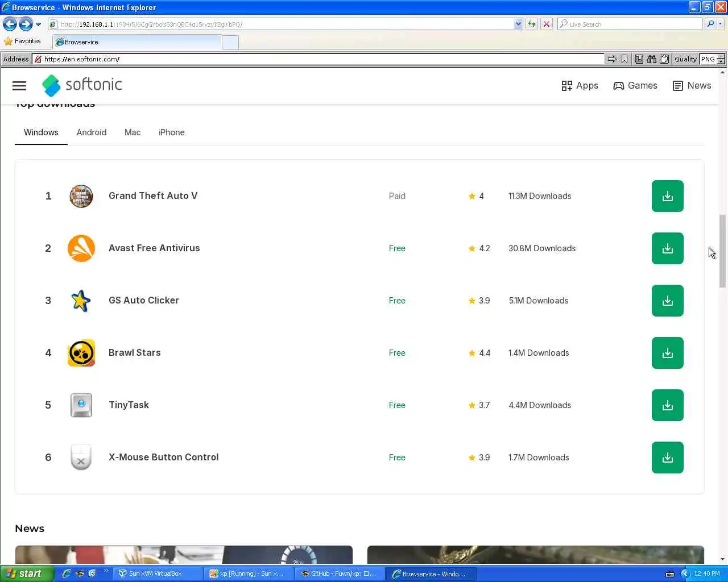Click the Browservice download image icon

click(x=639, y=59)
